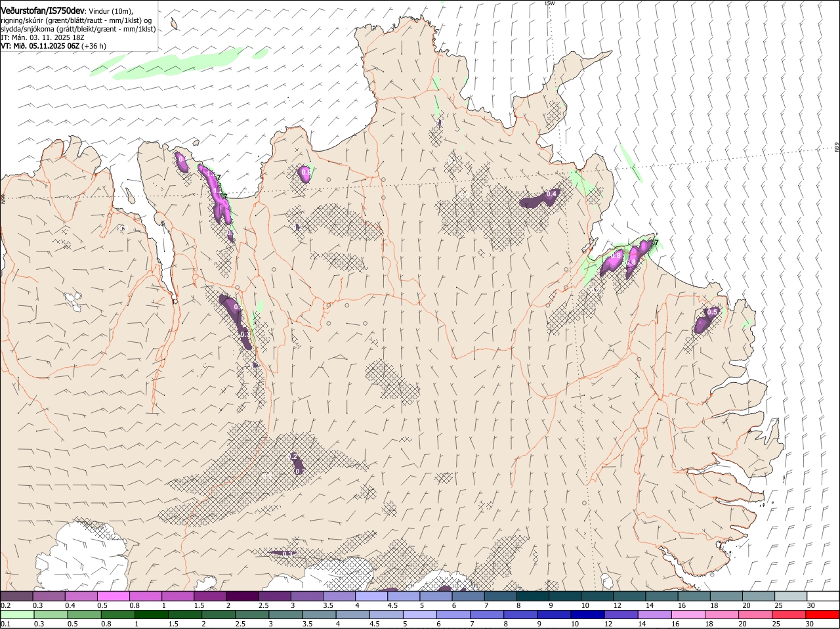Click the "vindur (10m)" text in the header
This screenshot has width=840, height=629.
click(x=110, y=12)
